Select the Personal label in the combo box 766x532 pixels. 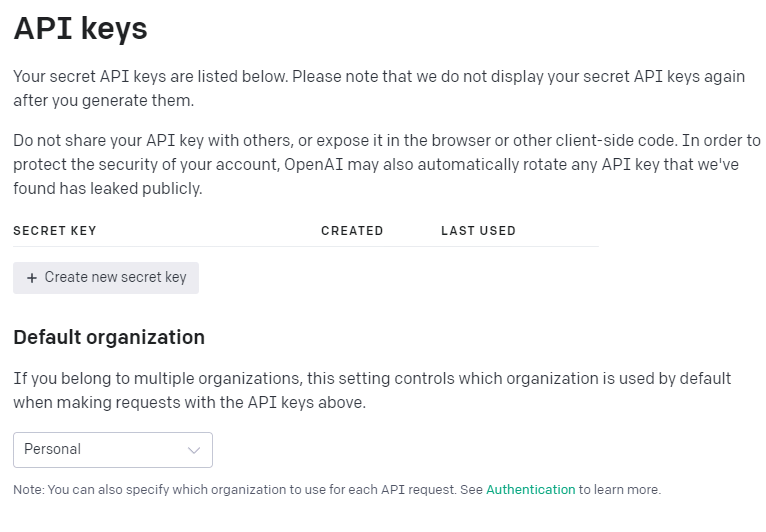52,449
